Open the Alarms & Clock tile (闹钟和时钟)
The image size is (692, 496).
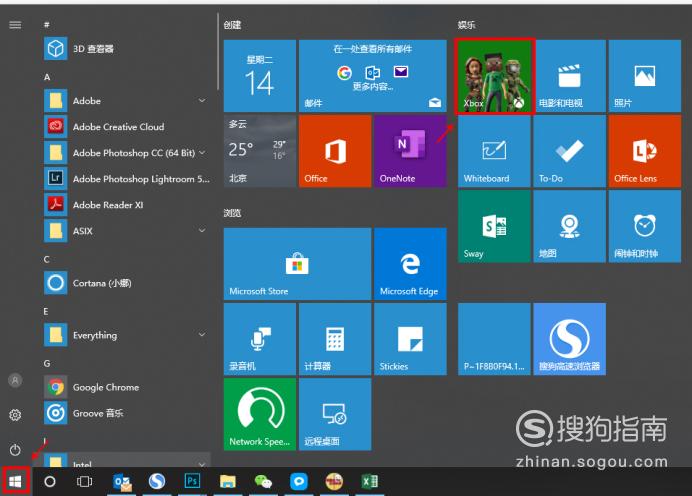click(644, 226)
